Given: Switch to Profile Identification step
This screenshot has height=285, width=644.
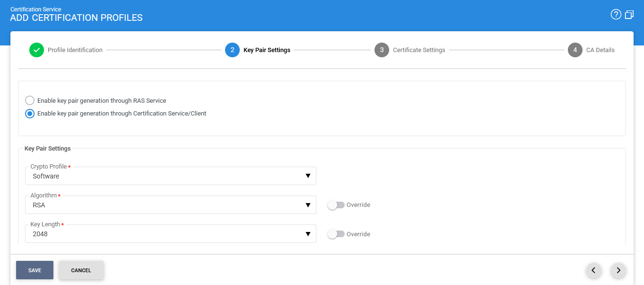Looking at the screenshot, I should [x=75, y=50].
